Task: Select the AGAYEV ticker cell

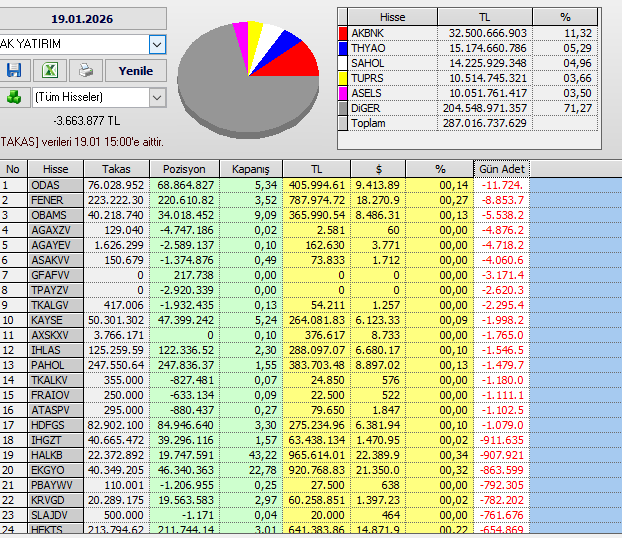Action: (56, 246)
